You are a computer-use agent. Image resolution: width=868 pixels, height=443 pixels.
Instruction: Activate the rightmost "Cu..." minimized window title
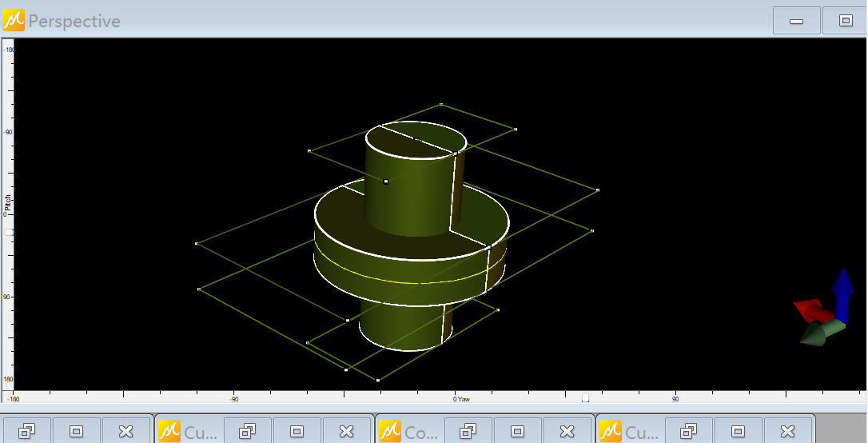640,432
